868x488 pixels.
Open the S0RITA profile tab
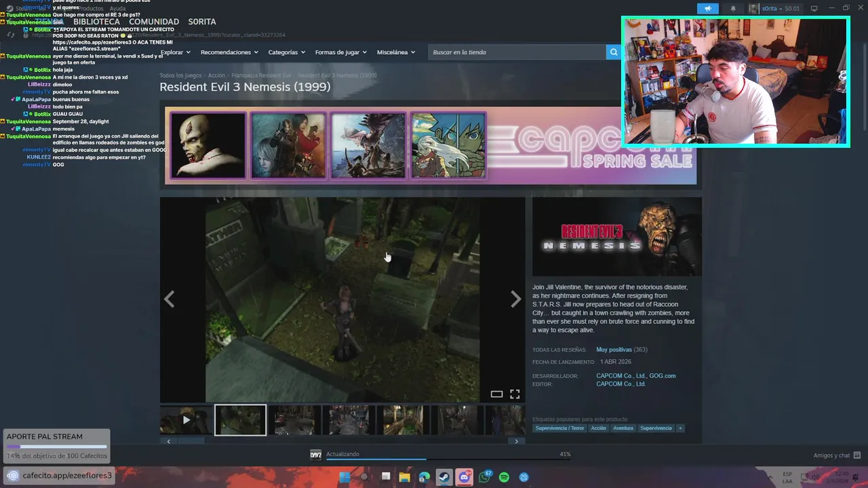coord(202,22)
